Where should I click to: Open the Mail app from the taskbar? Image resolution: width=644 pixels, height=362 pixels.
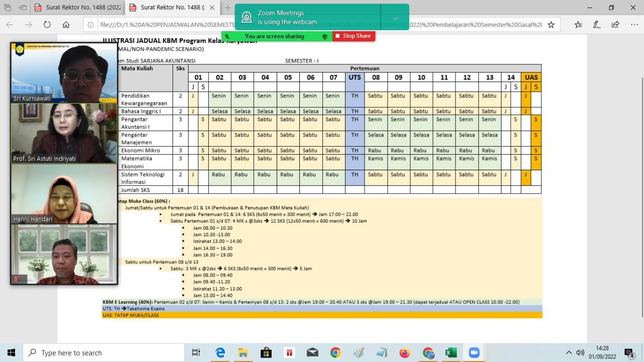point(312,352)
